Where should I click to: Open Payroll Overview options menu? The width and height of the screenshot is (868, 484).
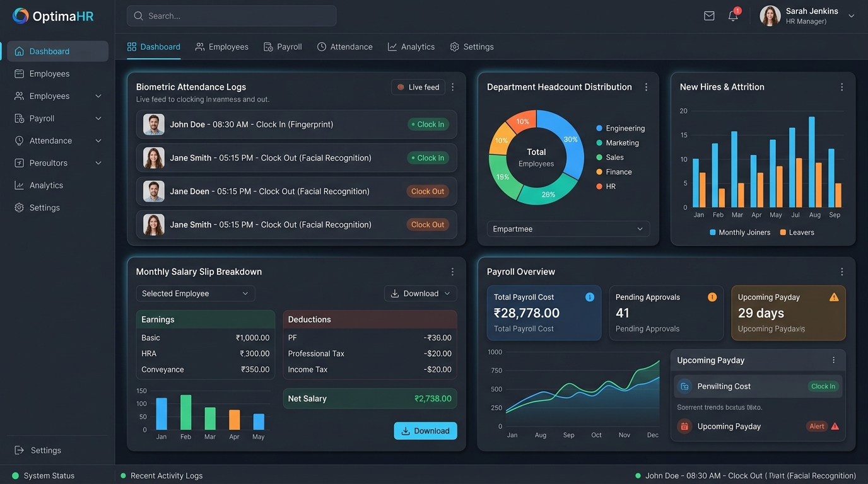tap(842, 272)
